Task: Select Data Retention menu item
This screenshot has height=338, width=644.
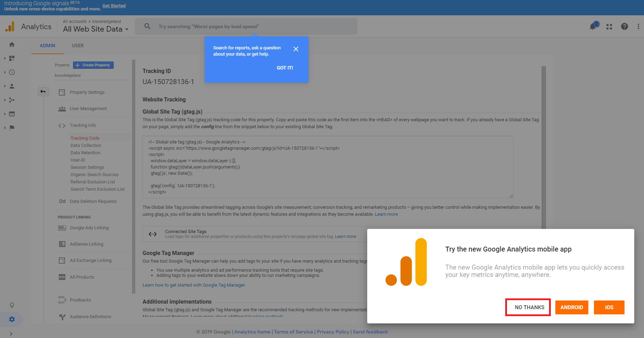Action: [85, 153]
